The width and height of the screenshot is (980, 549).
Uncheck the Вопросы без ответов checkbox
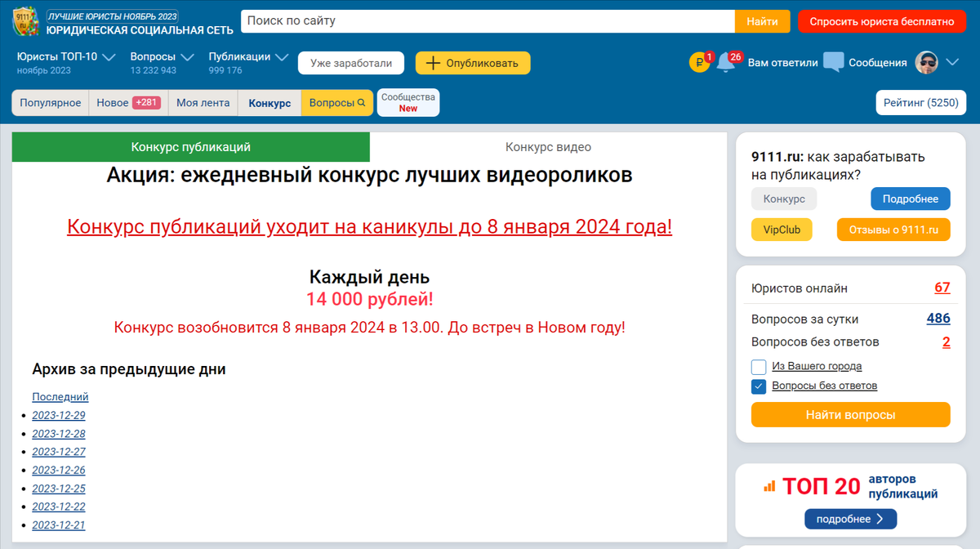759,386
